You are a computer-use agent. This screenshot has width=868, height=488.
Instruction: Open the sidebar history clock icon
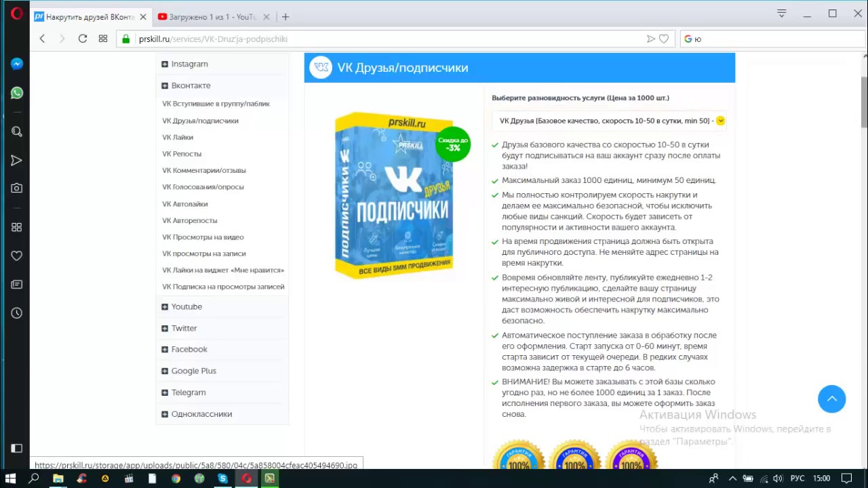17,313
